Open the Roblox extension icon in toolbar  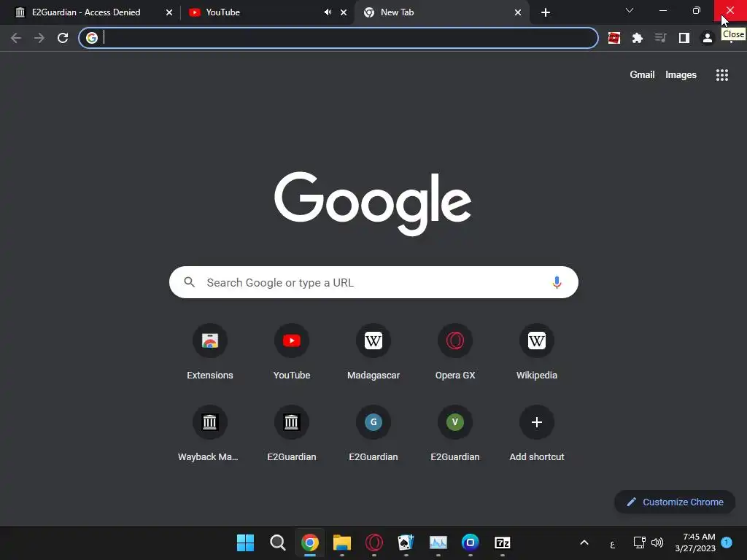tap(614, 38)
